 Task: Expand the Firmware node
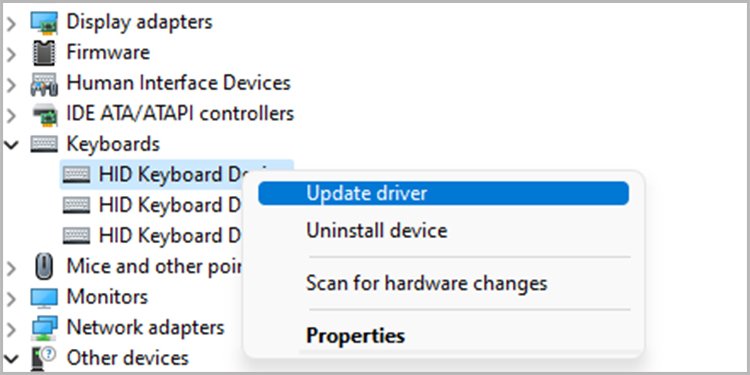11,53
